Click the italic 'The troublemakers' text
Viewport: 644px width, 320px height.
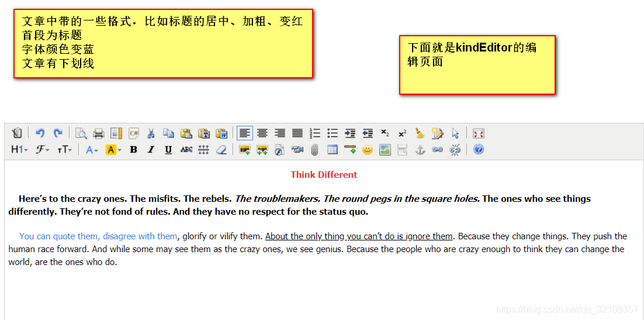click(x=278, y=199)
